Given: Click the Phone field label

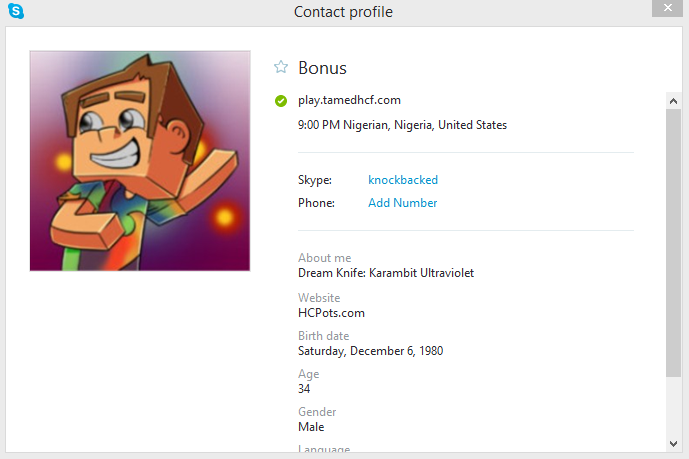Looking at the screenshot, I should (315, 203).
